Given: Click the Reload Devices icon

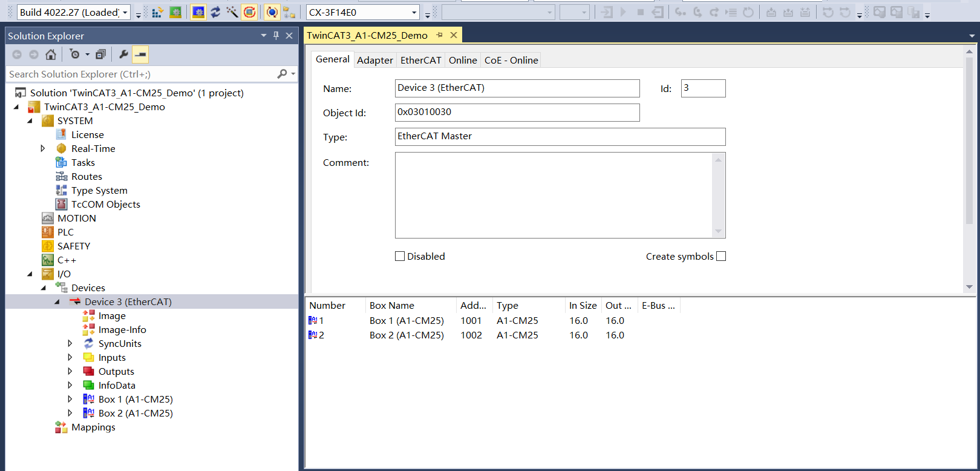Looking at the screenshot, I should (x=215, y=12).
